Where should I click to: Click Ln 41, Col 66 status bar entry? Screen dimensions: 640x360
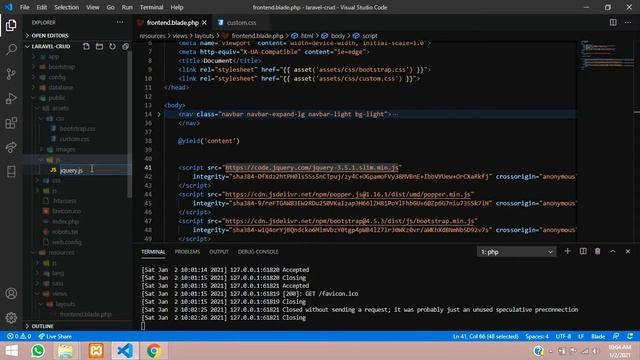485,336
